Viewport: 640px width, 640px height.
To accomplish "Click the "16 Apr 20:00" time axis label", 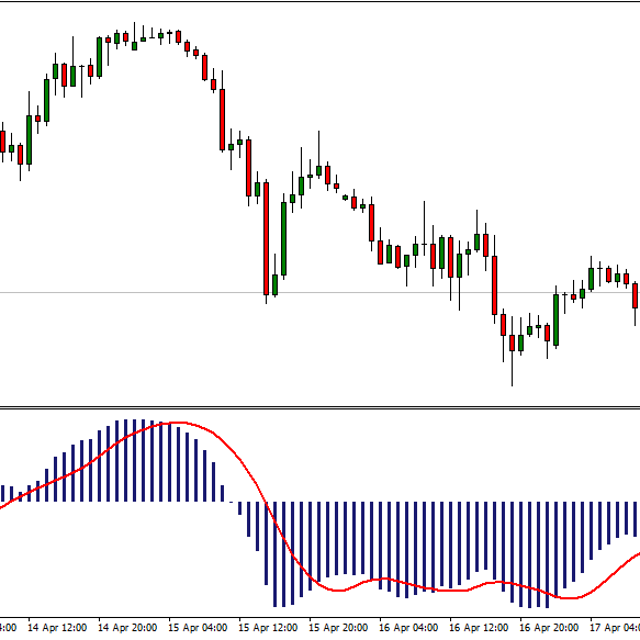I will (x=549, y=628).
